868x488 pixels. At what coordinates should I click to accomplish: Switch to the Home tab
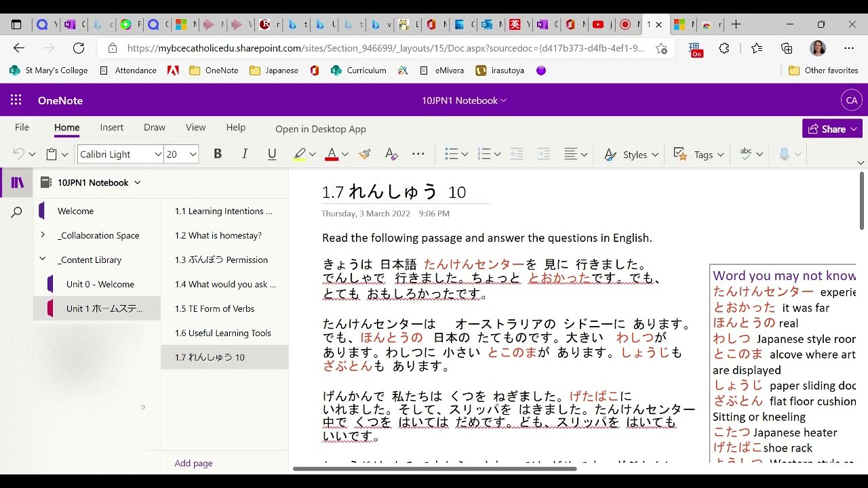click(67, 127)
